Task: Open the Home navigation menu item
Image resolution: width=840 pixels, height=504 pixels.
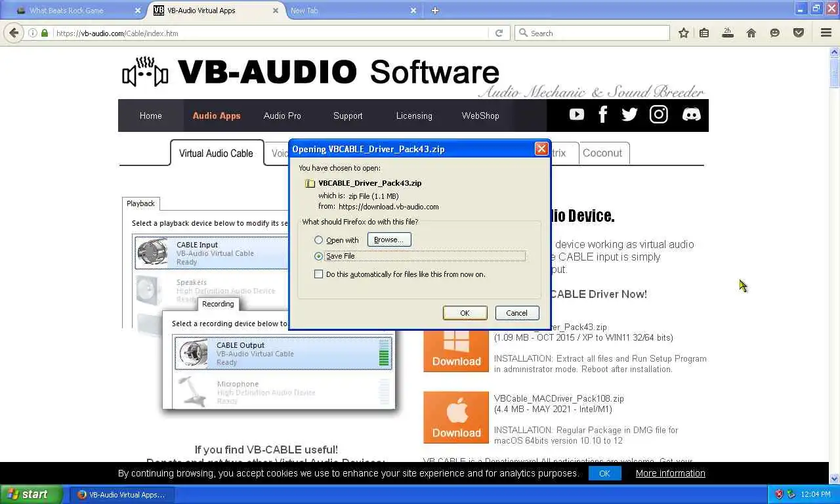Action: [150, 115]
